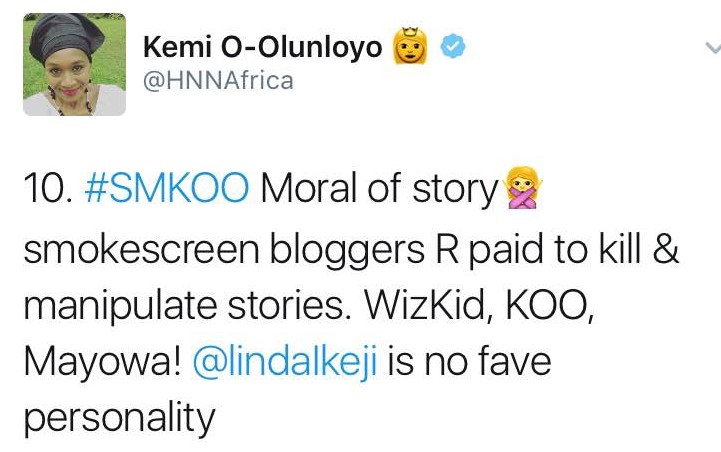Open the #SMKOO hashtag link

[168, 187]
